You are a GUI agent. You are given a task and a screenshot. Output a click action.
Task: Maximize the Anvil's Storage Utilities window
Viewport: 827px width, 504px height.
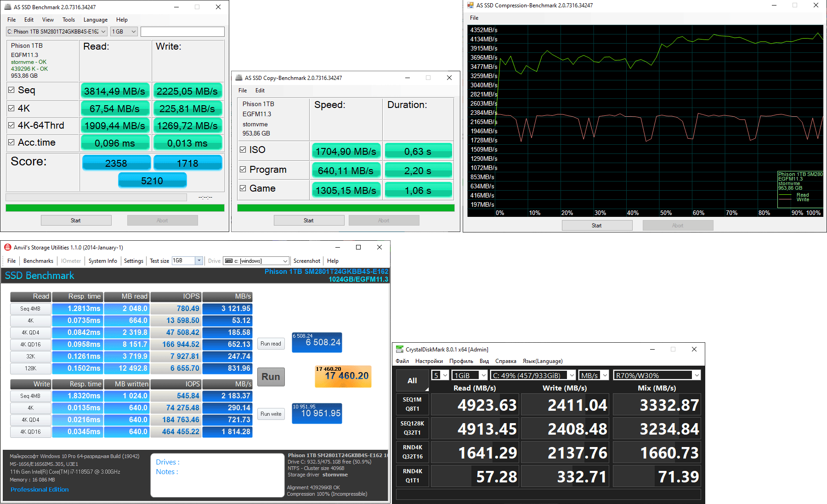pyautogui.click(x=358, y=247)
